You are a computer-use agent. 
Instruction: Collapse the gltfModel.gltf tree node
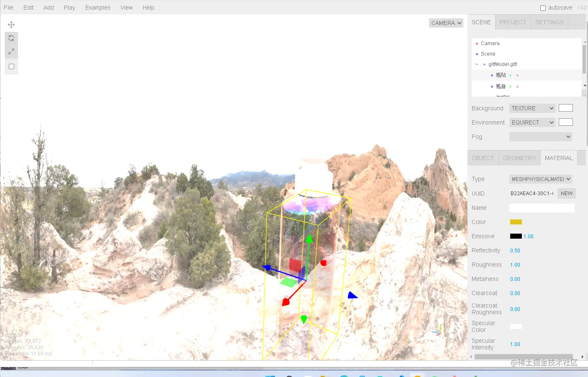tap(477, 64)
